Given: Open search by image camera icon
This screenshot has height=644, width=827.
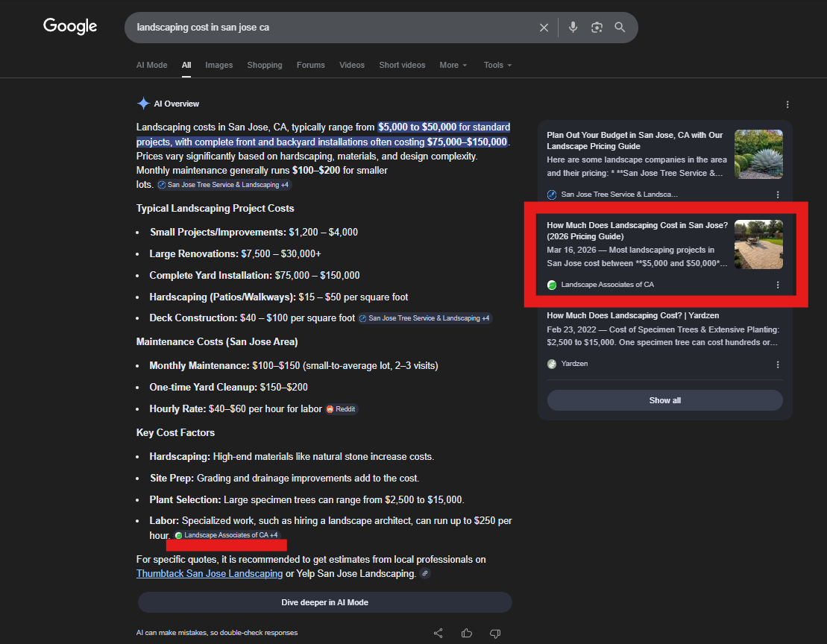Looking at the screenshot, I should pos(597,28).
